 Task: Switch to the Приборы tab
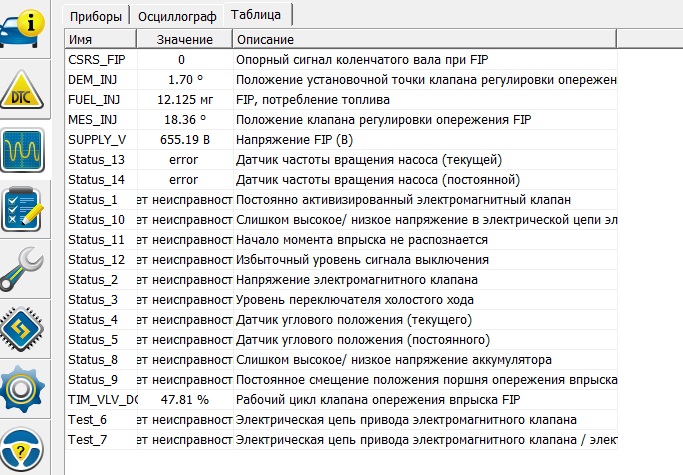coord(96,17)
